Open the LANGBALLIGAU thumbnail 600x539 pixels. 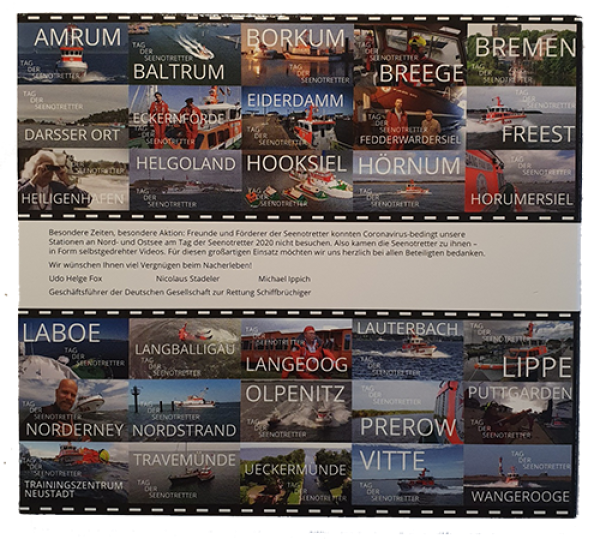point(185,348)
